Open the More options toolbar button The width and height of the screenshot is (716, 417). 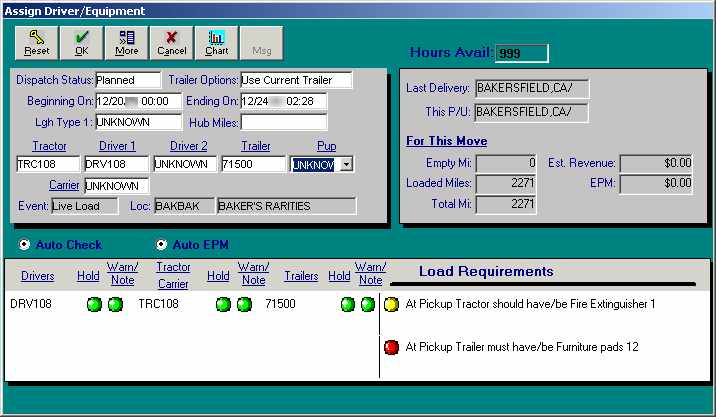(126, 43)
